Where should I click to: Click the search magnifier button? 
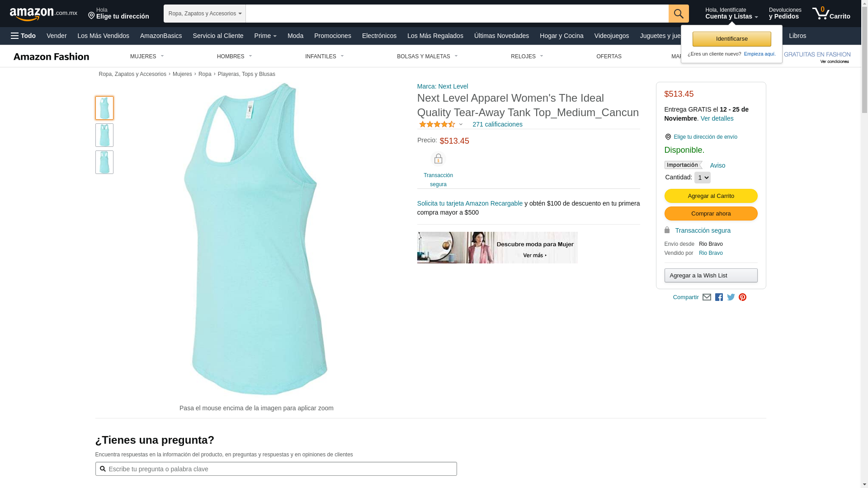click(x=679, y=14)
